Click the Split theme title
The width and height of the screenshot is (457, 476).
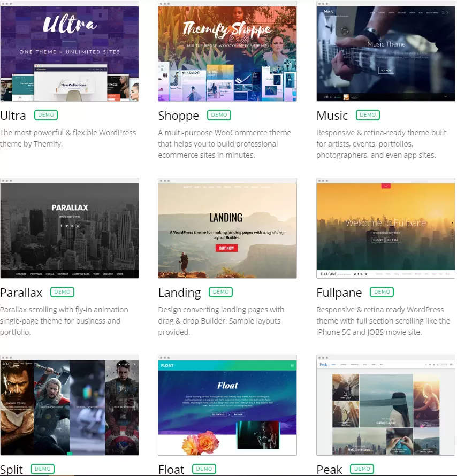[x=12, y=470]
